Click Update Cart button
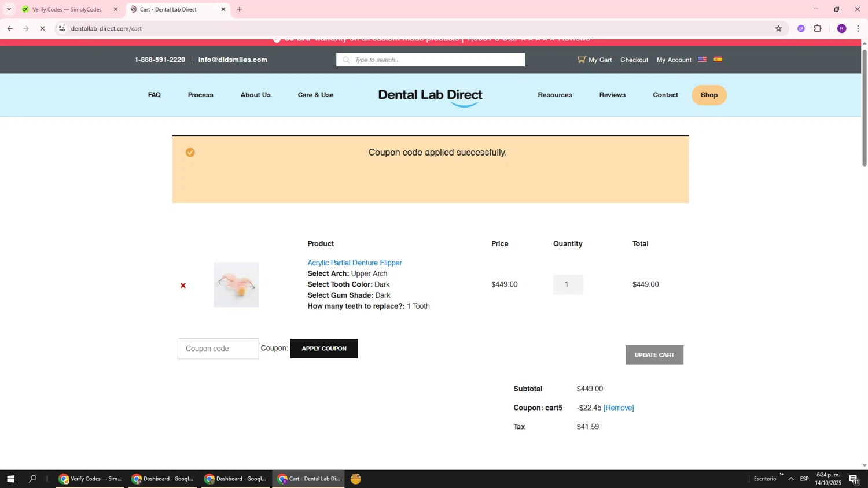The width and height of the screenshot is (868, 488). (x=654, y=355)
